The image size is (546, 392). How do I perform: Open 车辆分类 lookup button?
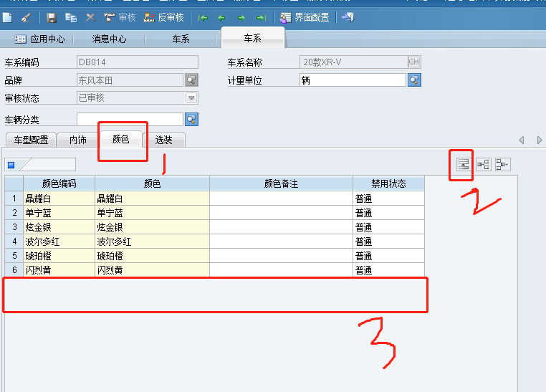tap(191, 119)
